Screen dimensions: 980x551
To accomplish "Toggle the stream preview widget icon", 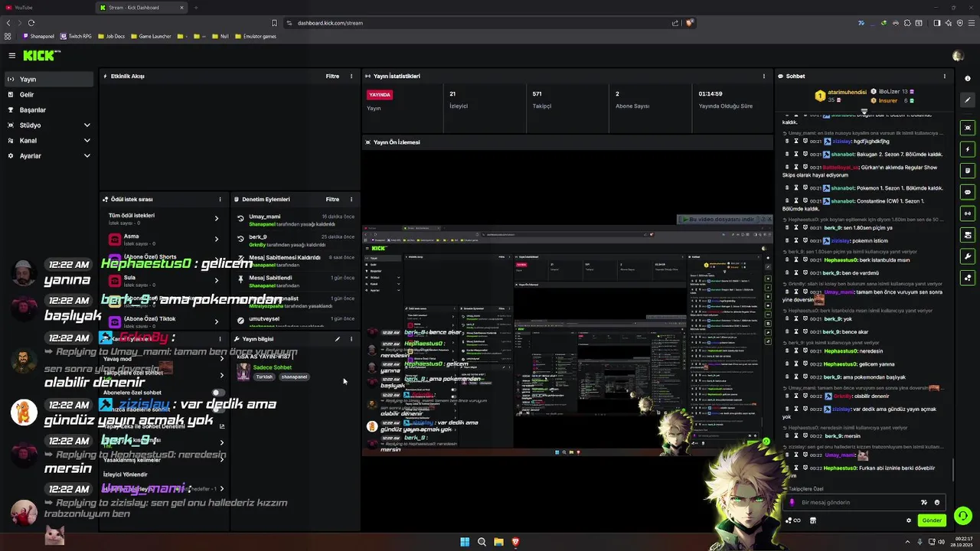I will coord(968,128).
